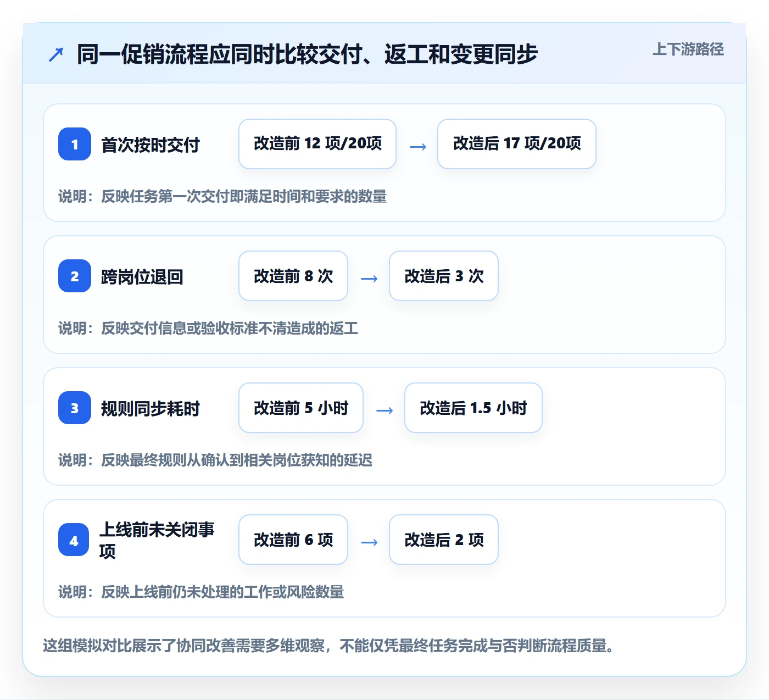Click the description 反映上线前仍未处理的工作或风险数量
The width and height of the screenshot is (769, 700).
pyautogui.click(x=222, y=592)
